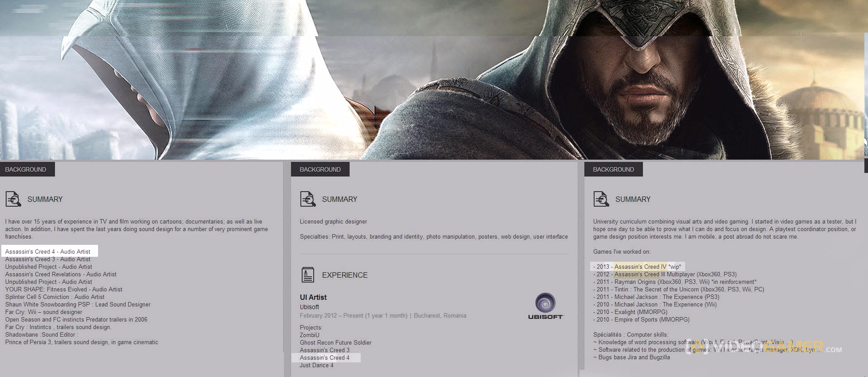Click the 'Just Dance 4' project entry
868x377 pixels.
316,365
